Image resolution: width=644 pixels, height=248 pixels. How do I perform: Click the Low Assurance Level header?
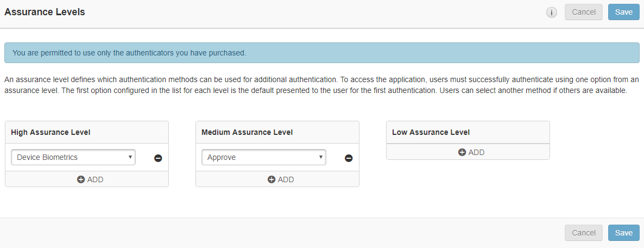pos(431,132)
